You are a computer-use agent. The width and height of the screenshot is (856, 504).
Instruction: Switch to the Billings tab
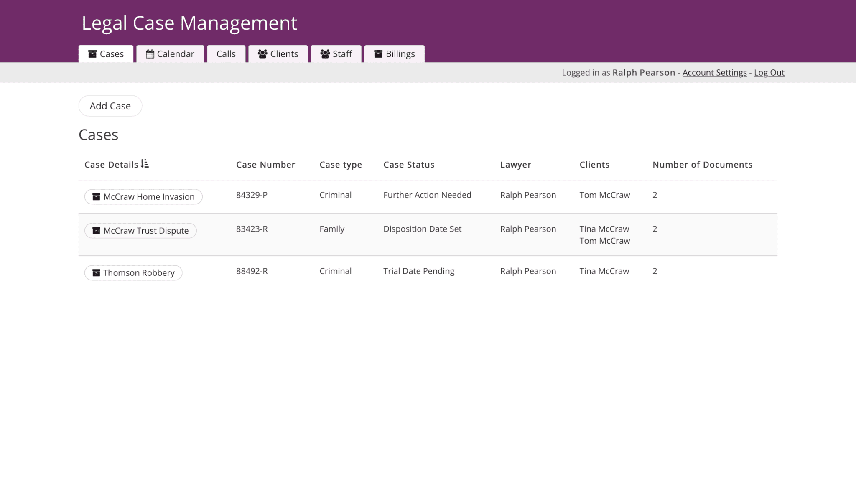point(394,53)
